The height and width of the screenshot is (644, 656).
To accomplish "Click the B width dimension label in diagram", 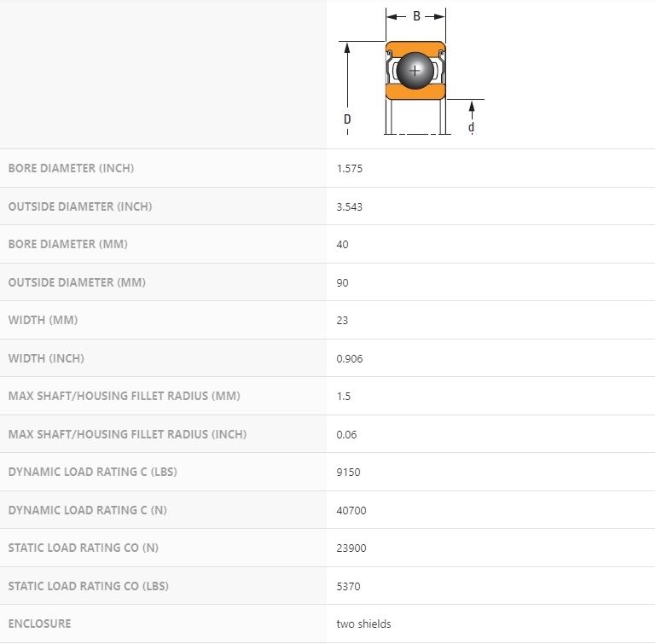I will (416, 16).
